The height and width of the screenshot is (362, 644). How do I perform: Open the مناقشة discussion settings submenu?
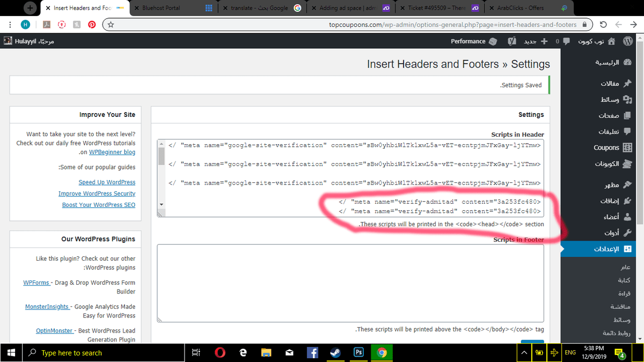click(x=621, y=307)
